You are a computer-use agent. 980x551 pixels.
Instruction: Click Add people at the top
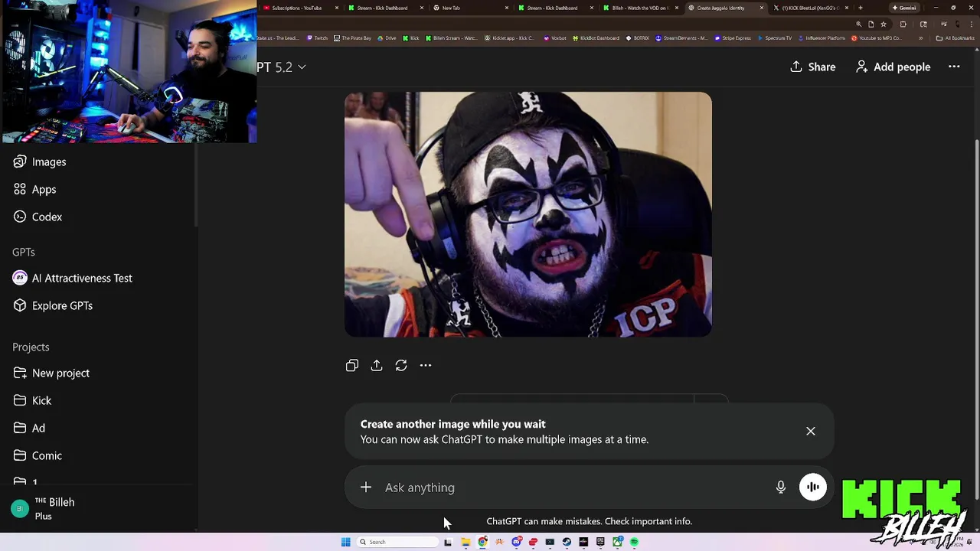[x=893, y=67]
